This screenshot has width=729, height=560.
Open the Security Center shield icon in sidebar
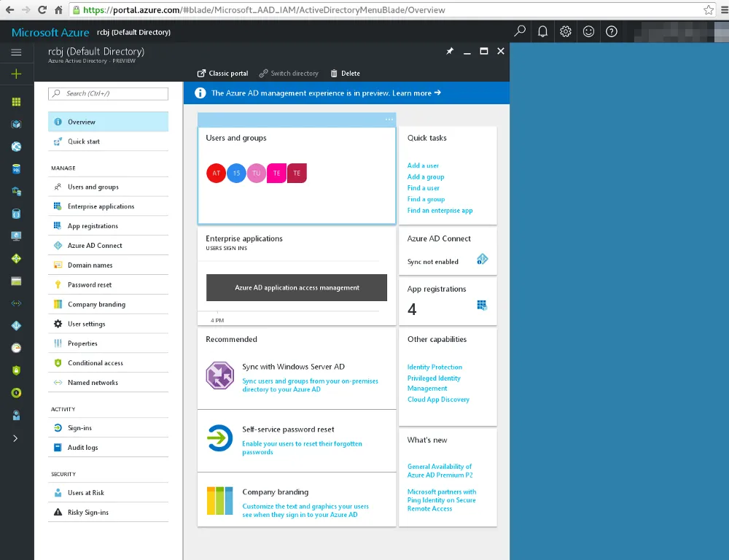pyautogui.click(x=16, y=370)
